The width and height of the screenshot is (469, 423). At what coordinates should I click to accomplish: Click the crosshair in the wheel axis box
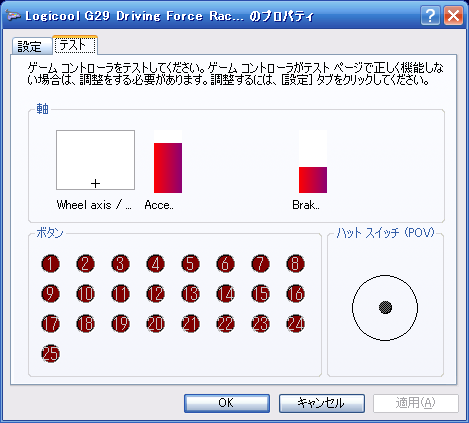[x=96, y=183]
